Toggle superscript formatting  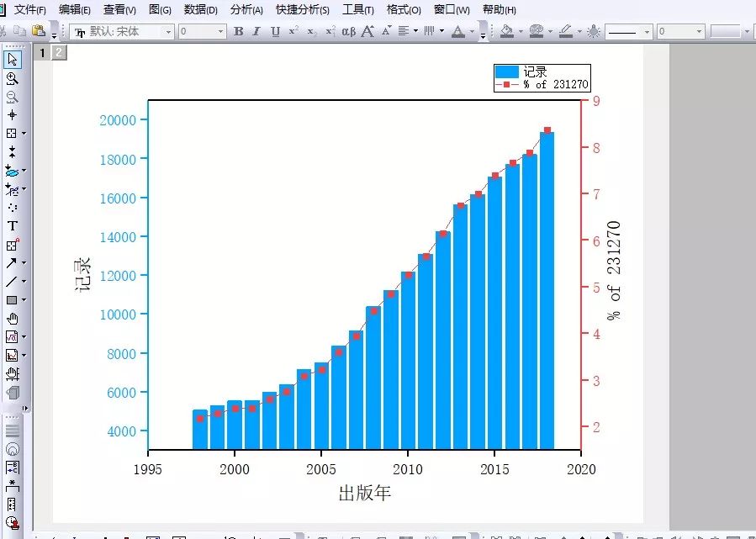click(x=293, y=31)
